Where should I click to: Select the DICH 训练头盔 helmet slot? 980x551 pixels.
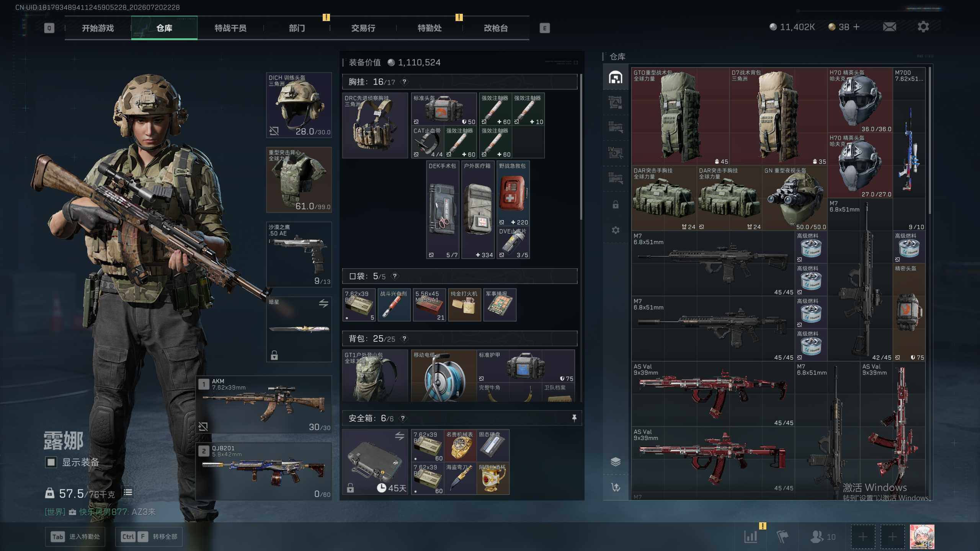[299, 105]
